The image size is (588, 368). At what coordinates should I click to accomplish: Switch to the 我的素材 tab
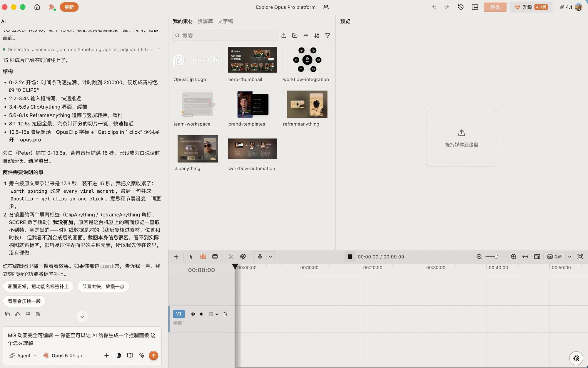click(x=183, y=21)
